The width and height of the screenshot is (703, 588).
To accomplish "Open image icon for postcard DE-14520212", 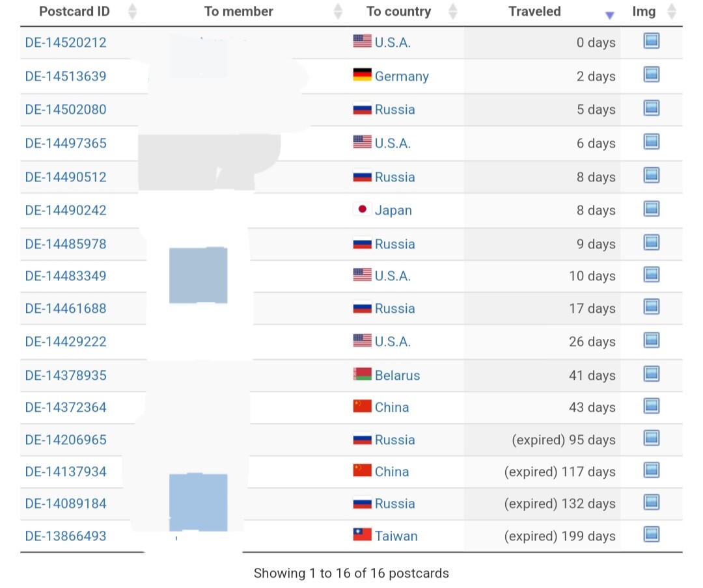I will [651, 42].
